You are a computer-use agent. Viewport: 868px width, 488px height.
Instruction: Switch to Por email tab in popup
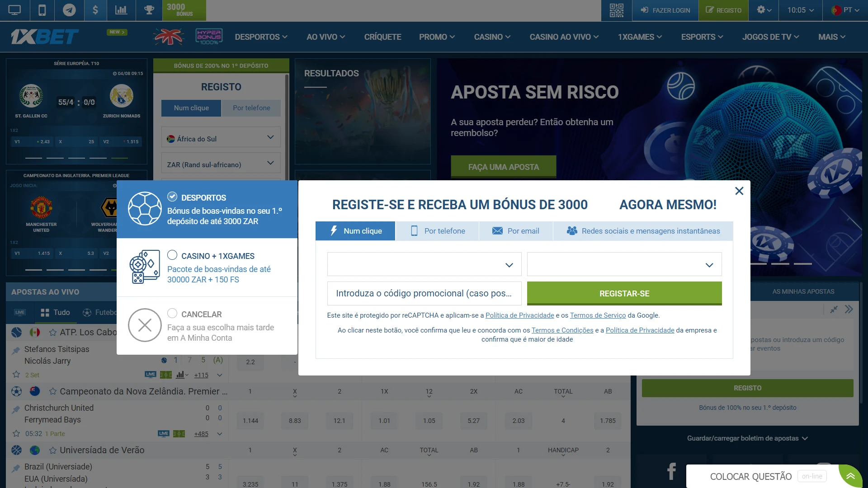pyautogui.click(x=516, y=231)
